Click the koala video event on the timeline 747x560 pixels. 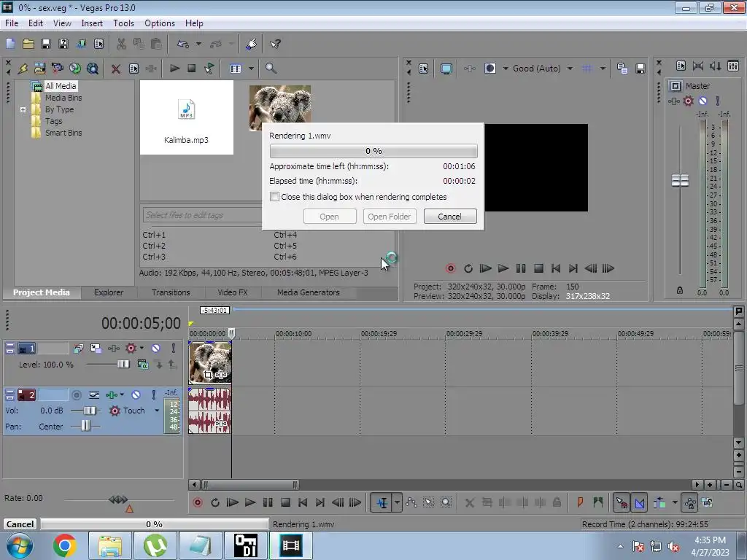(209, 362)
